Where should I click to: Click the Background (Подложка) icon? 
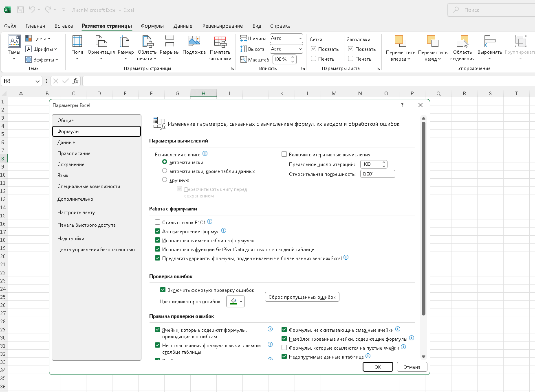pos(194,41)
